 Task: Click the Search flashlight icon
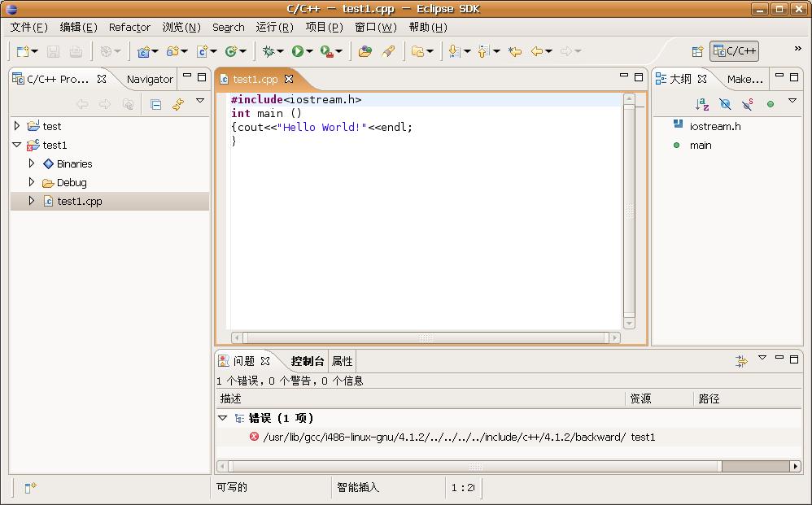click(x=388, y=51)
